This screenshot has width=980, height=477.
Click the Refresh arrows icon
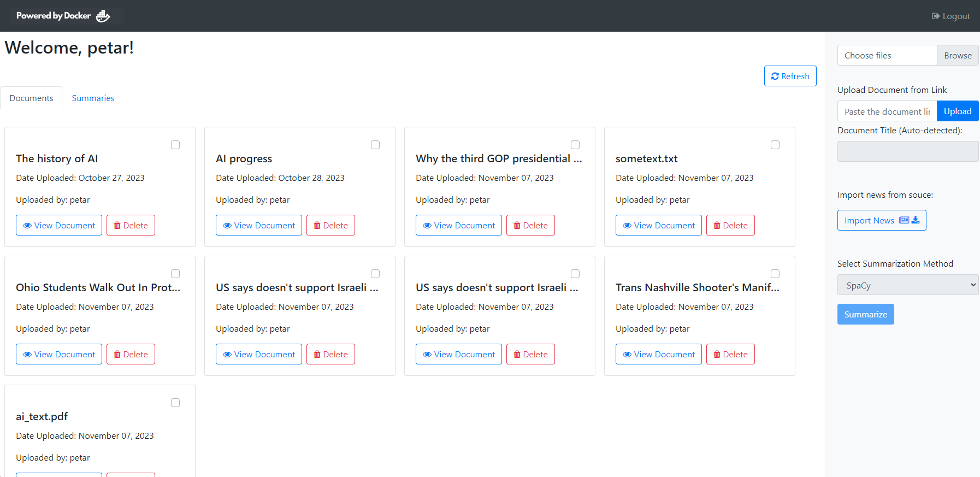click(x=775, y=76)
